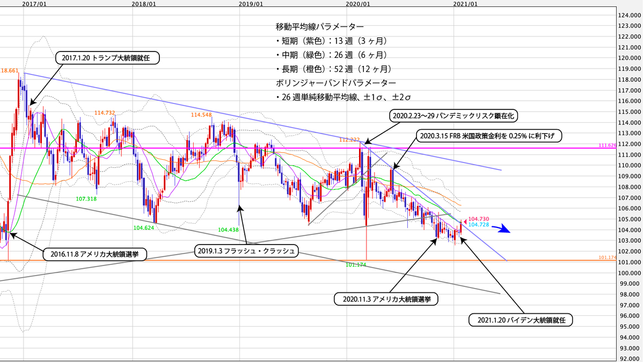Select 109.000 on the price axis
This screenshot has width=644, height=362.
(x=630, y=176)
